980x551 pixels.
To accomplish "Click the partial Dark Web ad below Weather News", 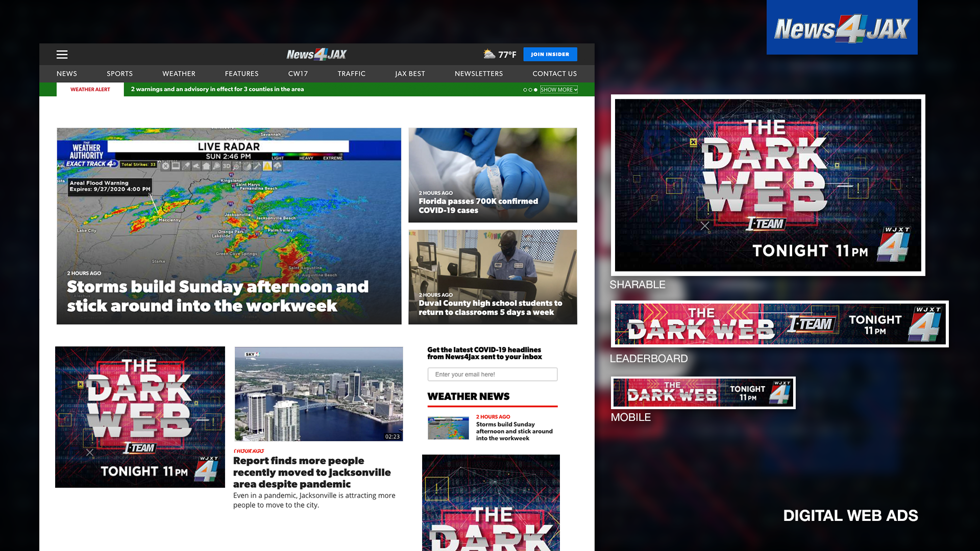I will point(491,503).
